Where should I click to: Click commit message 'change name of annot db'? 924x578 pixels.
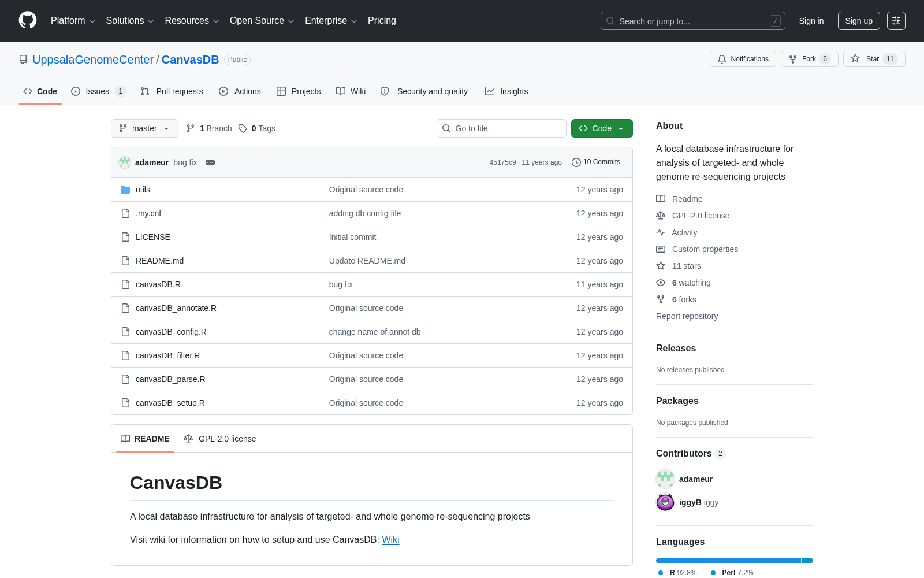(375, 332)
